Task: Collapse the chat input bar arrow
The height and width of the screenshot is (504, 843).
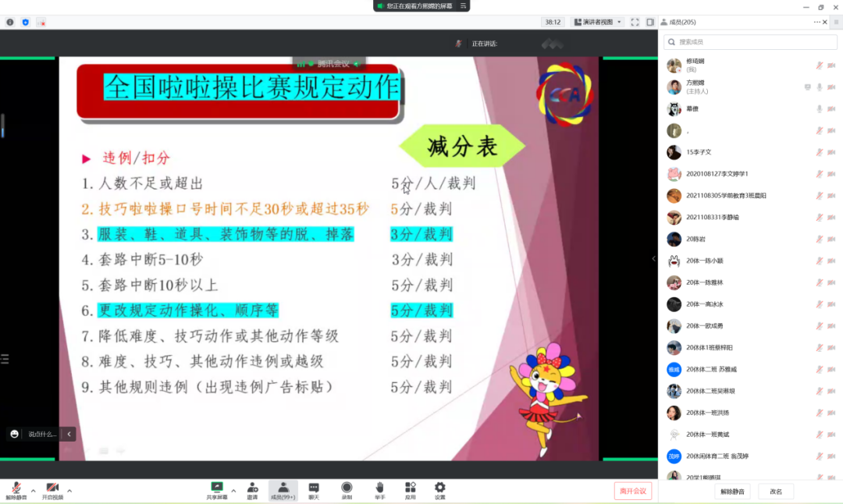Action: point(69,434)
